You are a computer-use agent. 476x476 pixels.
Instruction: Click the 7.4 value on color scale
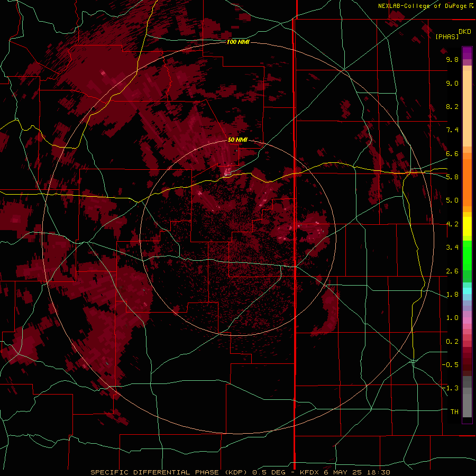tap(452, 130)
